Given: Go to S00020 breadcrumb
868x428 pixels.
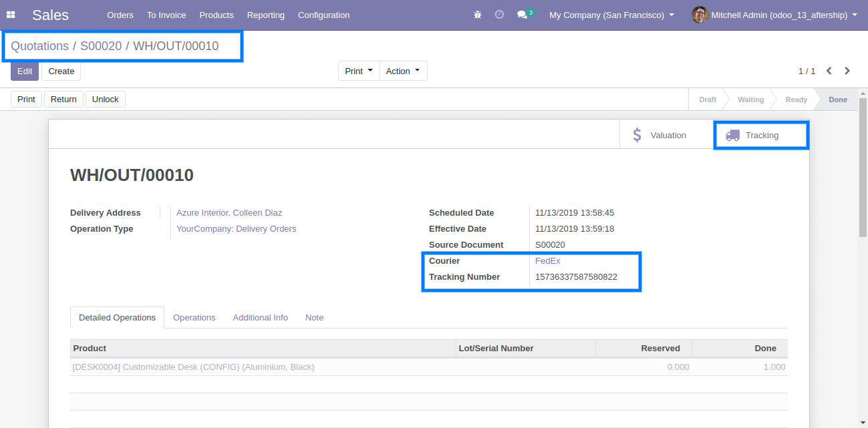Looking at the screenshot, I should (101, 46).
